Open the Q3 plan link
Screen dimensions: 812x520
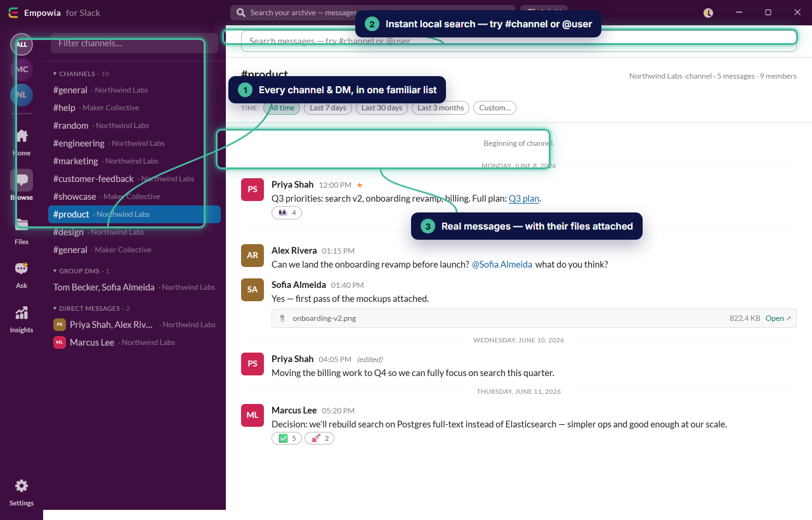[524, 198]
